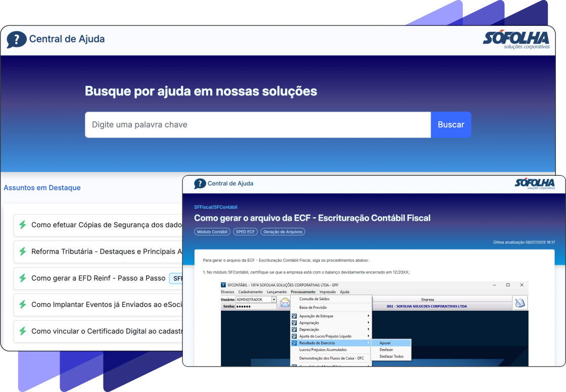Select Apurar from the submenu
Screen dimensions: 566x392
click(385, 343)
